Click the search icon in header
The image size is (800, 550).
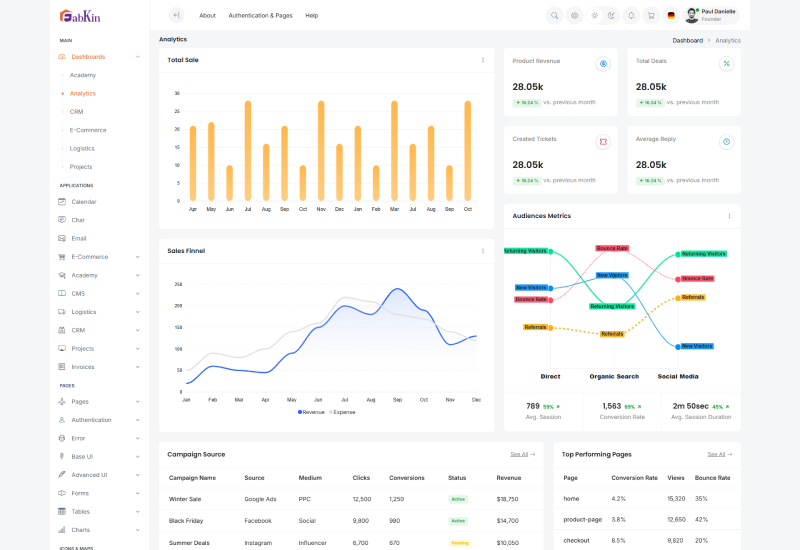pos(554,15)
